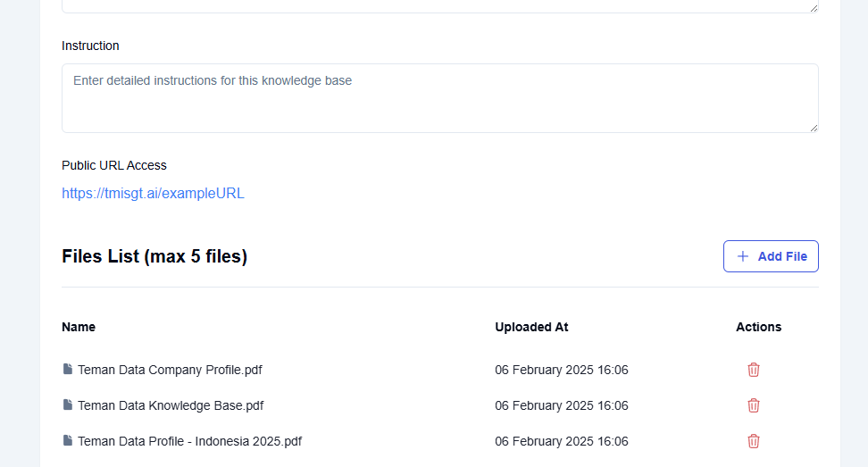Click the Name column header
868x467 pixels.
[x=79, y=327]
